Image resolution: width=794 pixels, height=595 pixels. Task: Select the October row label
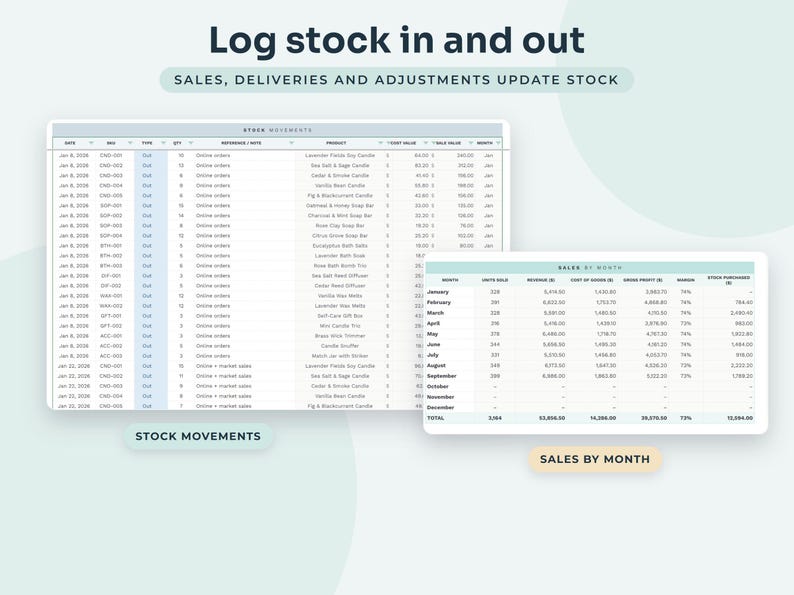pos(438,386)
